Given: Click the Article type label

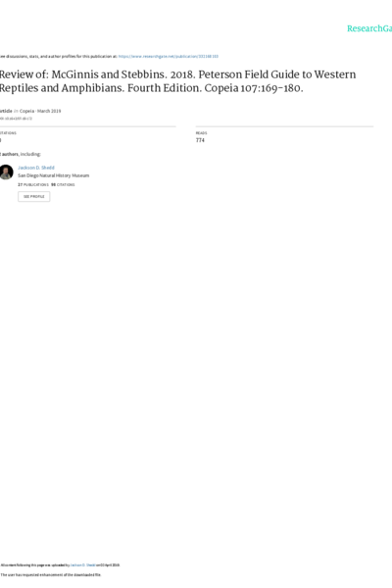Looking at the screenshot, I should (6, 111).
